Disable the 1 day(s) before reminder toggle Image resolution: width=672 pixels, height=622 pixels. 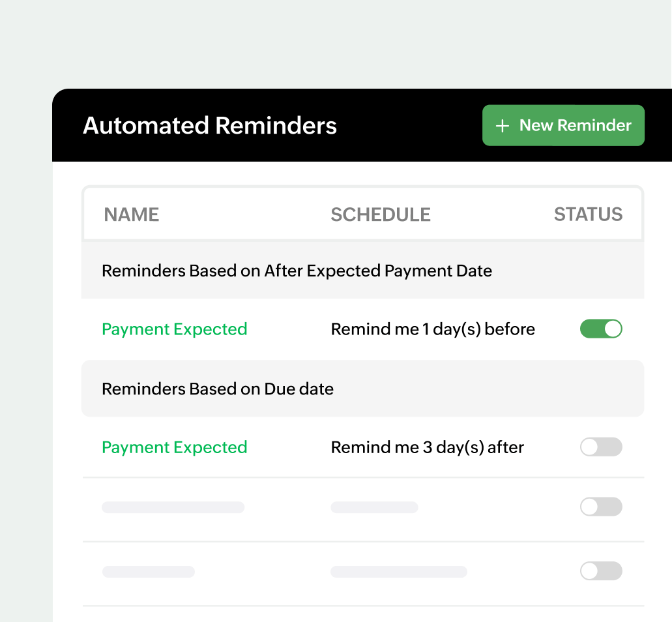[601, 329]
